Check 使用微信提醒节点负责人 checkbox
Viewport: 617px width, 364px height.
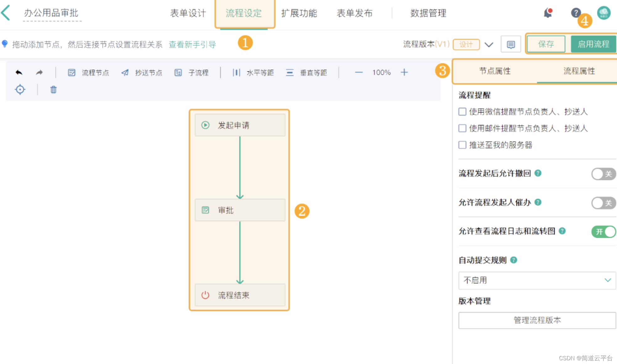point(462,112)
